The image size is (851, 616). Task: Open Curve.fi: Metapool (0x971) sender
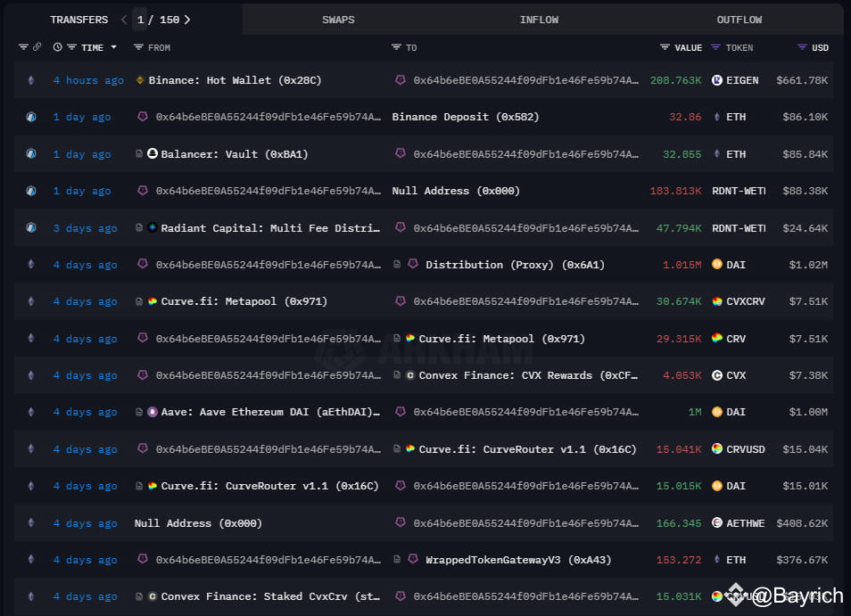click(x=244, y=301)
